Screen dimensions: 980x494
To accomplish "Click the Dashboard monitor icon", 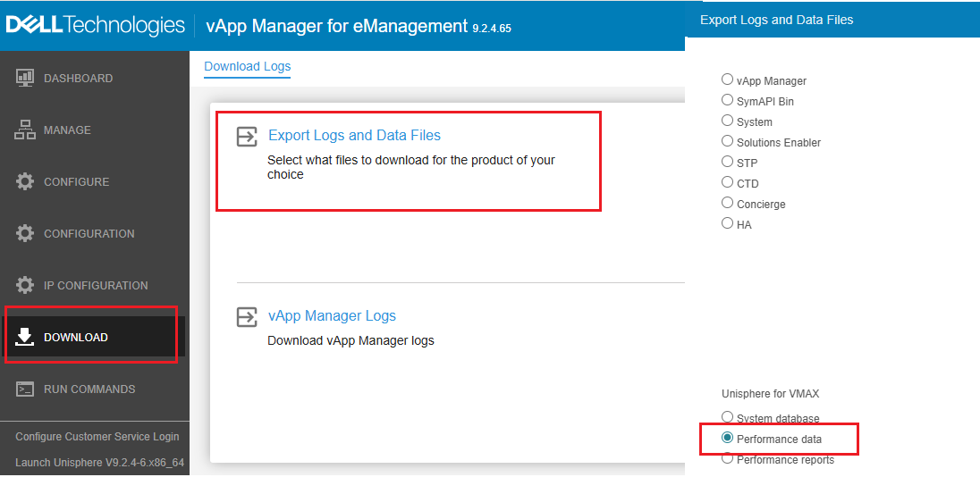I will tap(25, 78).
